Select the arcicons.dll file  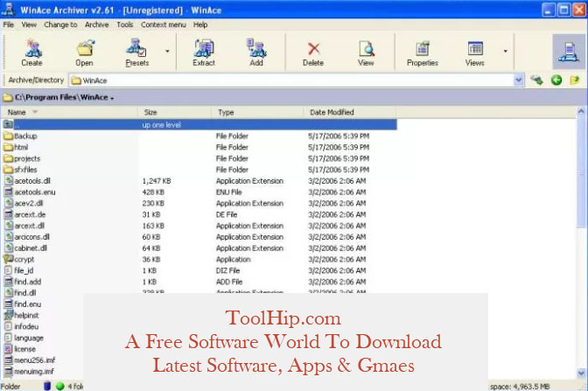[31, 237]
